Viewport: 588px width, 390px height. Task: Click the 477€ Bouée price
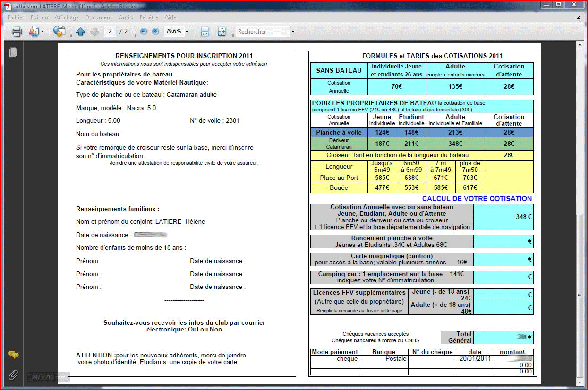pos(382,188)
